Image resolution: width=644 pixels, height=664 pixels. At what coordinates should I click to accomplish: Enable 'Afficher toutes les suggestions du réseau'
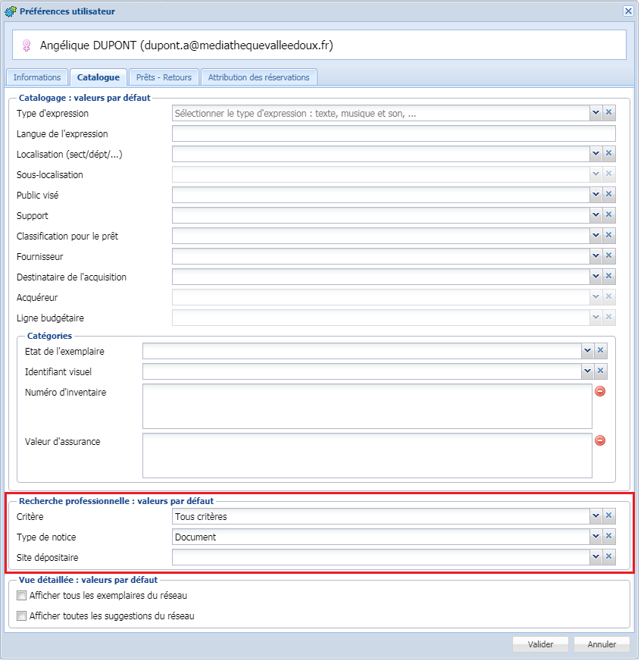coord(21,615)
